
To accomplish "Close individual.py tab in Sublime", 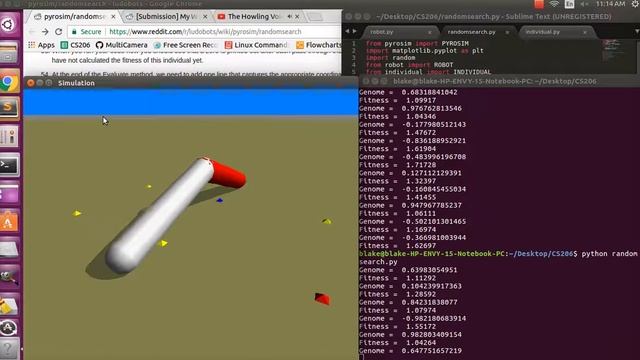I will pos(585,32).
